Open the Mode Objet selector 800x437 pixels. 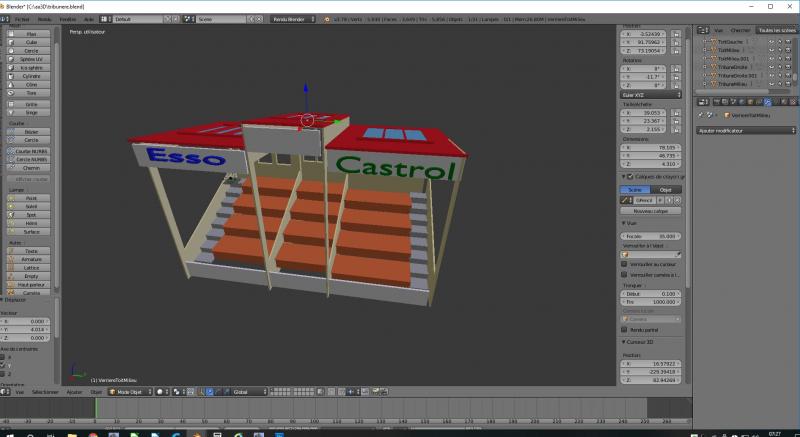(129, 392)
